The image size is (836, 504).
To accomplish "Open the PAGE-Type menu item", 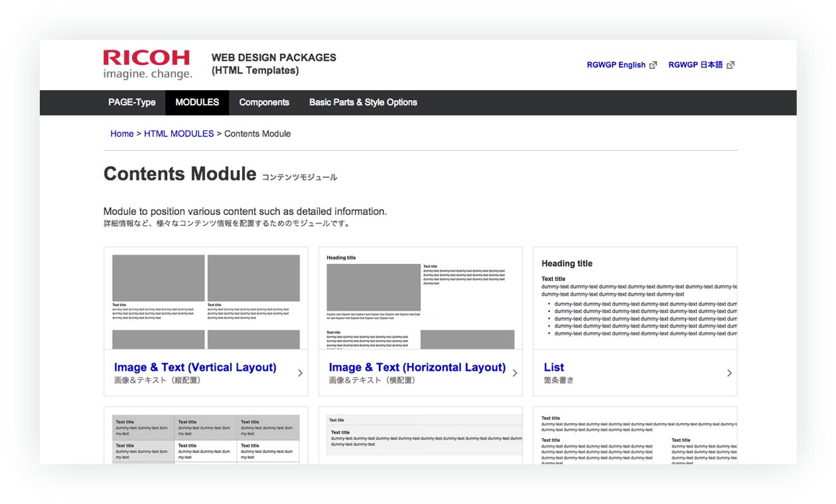I will point(132,102).
